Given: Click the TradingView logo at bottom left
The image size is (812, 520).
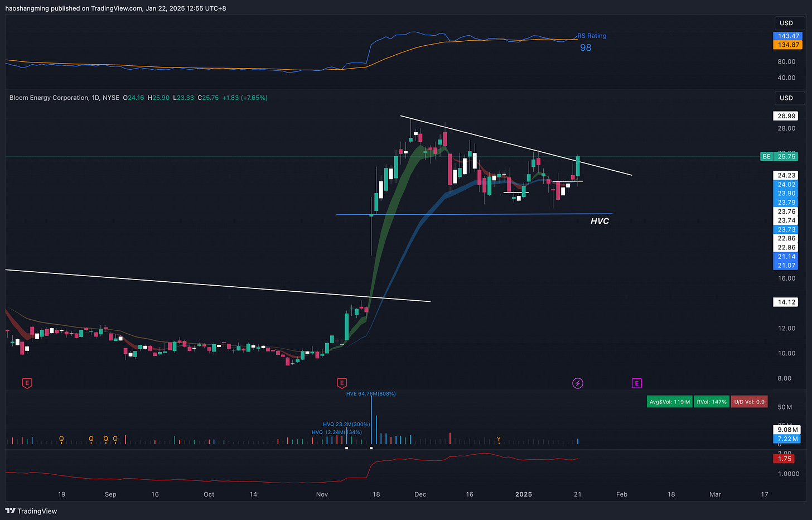Looking at the screenshot, I should tap(31, 511).
